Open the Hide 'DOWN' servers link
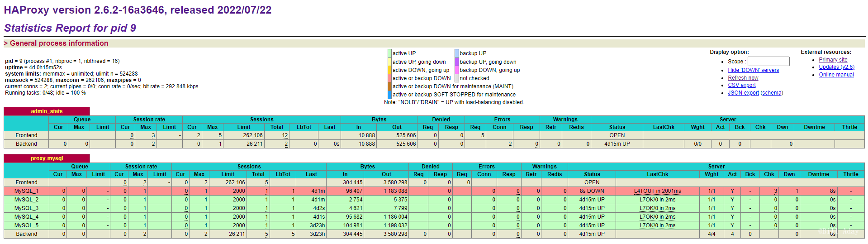This screenshot has height=244, width=868. [753, 70]
